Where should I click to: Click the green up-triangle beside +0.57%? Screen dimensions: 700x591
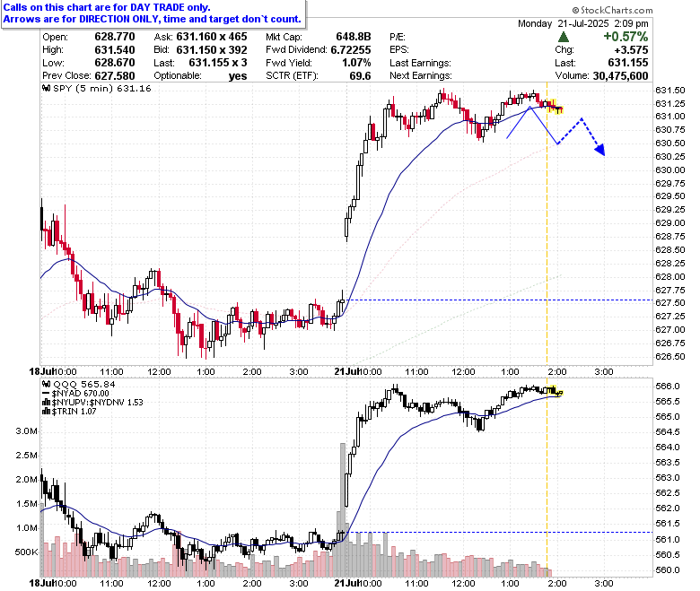point(563,37)
